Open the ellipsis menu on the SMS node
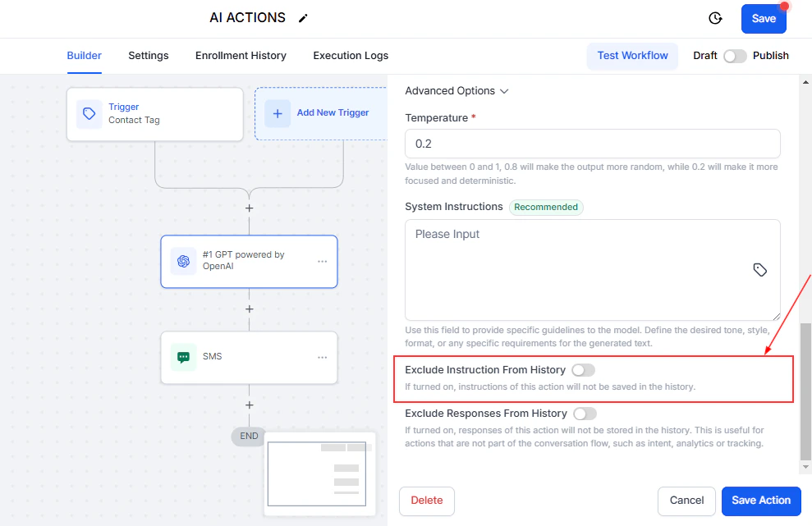812x526 pixels. [x=322, y=356]
